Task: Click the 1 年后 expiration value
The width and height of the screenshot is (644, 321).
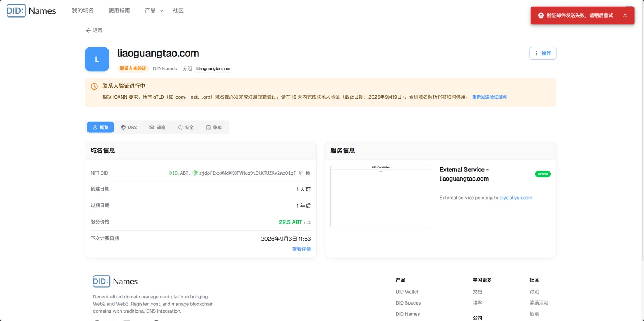Action: tap(303, 206)
